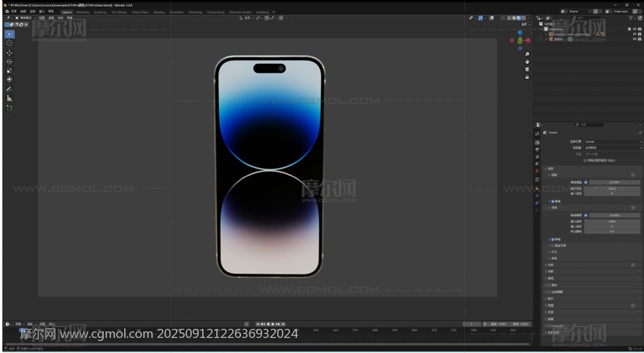Open viewport shading options dropdown arrow
Image resolution: width=644 pixels, height=353 pixels.
529,18
